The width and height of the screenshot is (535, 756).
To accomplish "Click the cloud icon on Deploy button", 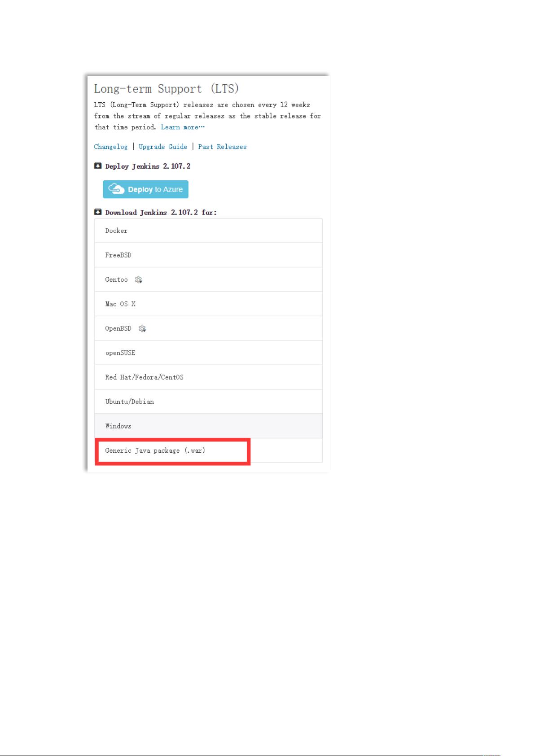I will pyautogui.click(x=116, y=189).
